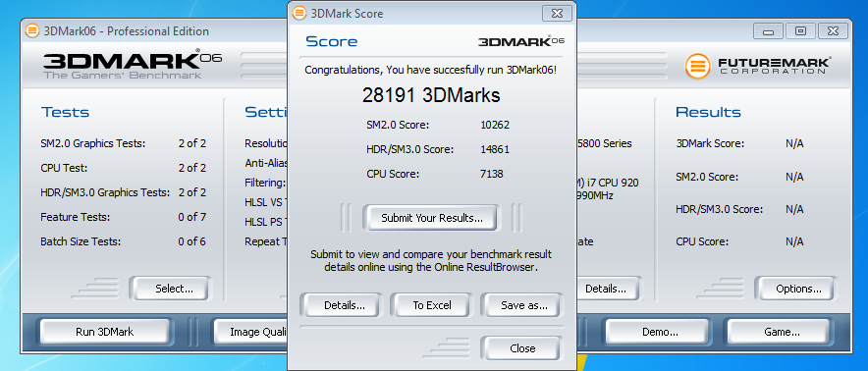
Task: Click the Feature Tests: 0 of 7 value
Action: (x=192, y=217)
